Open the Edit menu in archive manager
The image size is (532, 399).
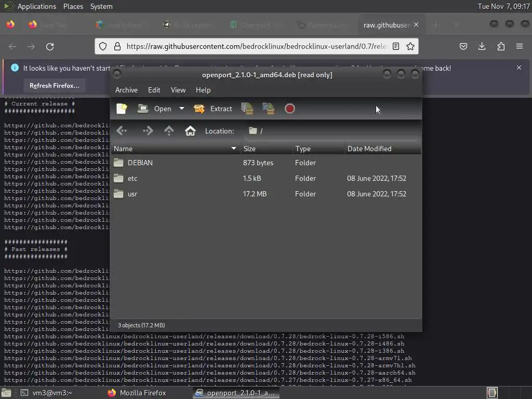click(154, 90)
